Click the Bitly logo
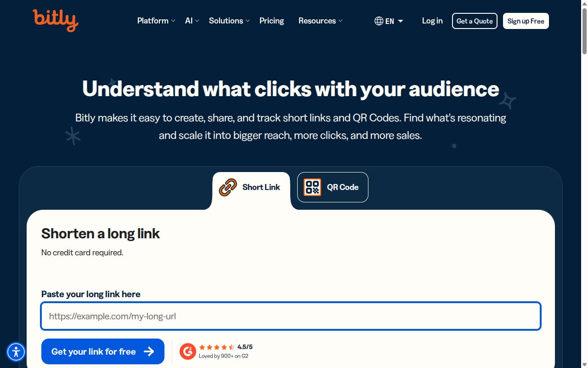Viewport: 588px width, 368px height. click(x=55, y=20)
